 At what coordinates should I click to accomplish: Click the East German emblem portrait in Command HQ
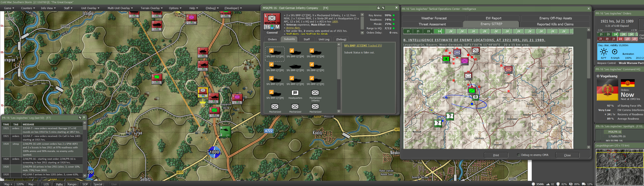(607, 90)
